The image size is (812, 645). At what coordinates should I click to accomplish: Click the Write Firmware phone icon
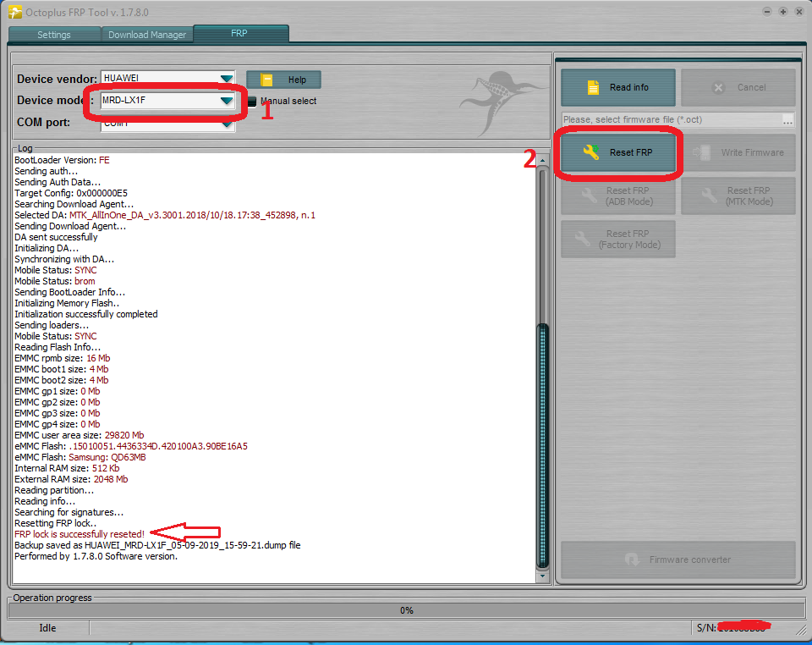coord(702,152)
